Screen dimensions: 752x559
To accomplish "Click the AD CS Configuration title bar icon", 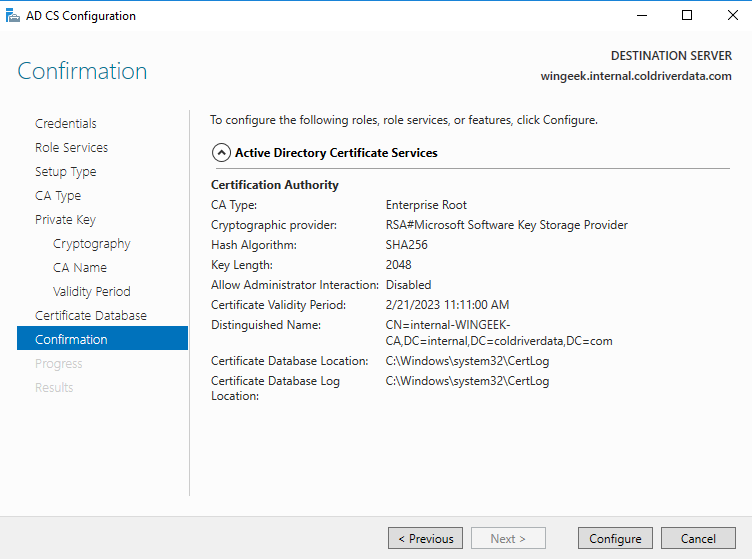I will [x=11, y=15].
